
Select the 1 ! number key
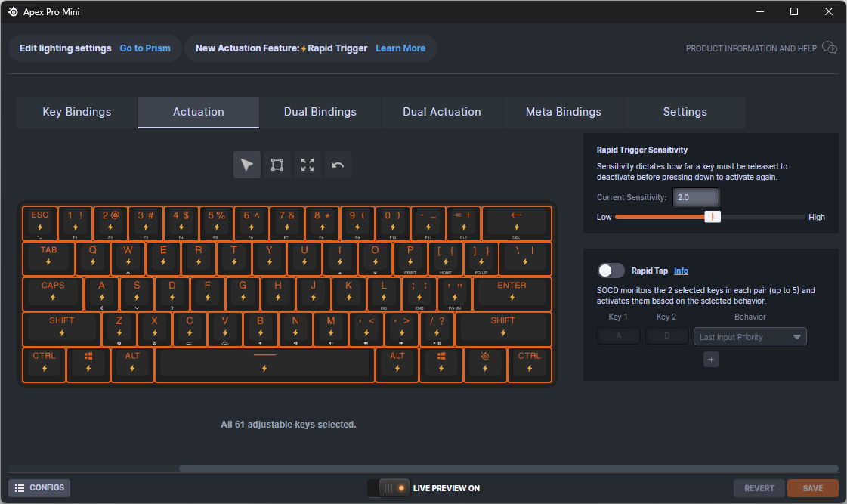pos(75,223)
